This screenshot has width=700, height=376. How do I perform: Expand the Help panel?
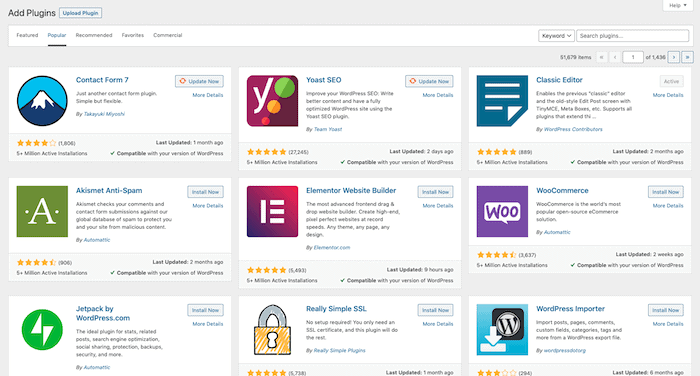(x=678, y=5)
